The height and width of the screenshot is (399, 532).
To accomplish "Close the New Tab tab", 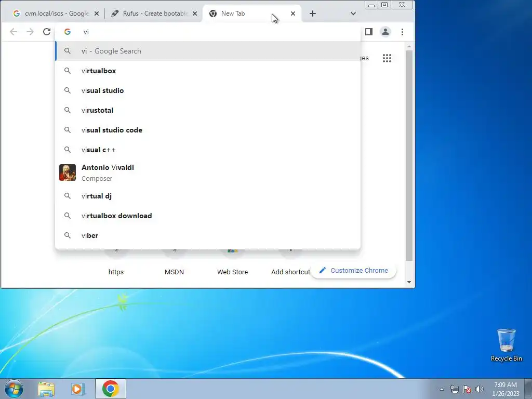I will click(x=293, y=14).
